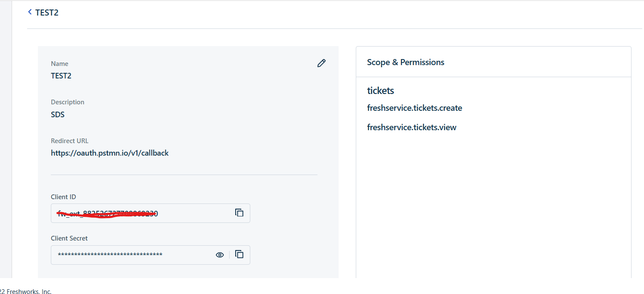
Task: Click the Description label
Action: 67,102
